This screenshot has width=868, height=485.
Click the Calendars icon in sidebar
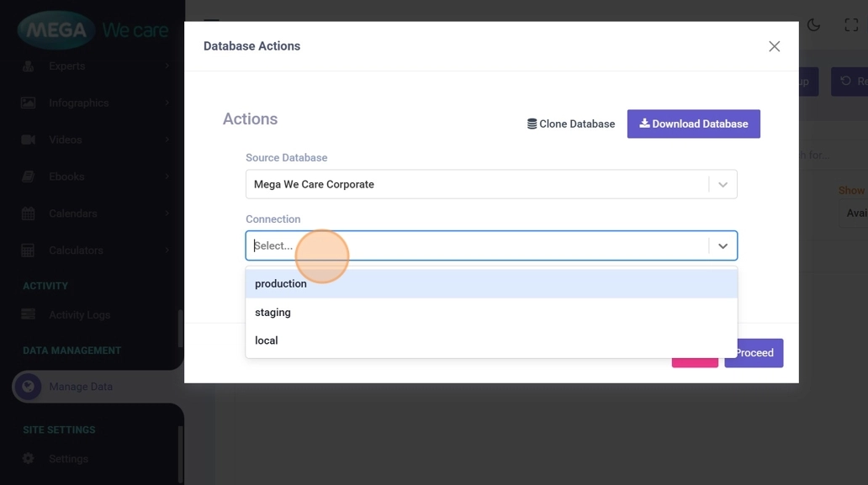28,214
